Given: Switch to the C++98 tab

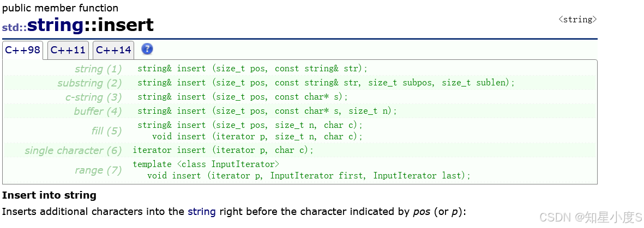Looking at the screenshot, I should pyautogui.click(x=22, y=51).
